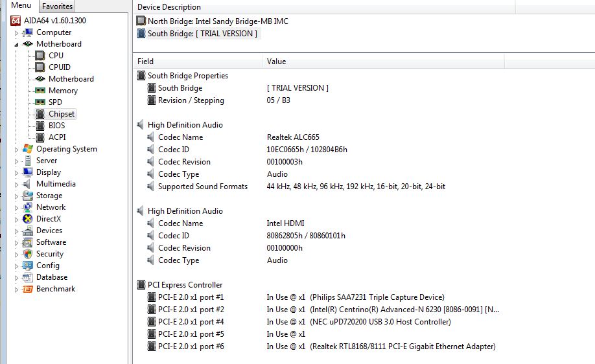Click the Software icon
Screen dimensions: 595x364
click(x=28, y=242)
